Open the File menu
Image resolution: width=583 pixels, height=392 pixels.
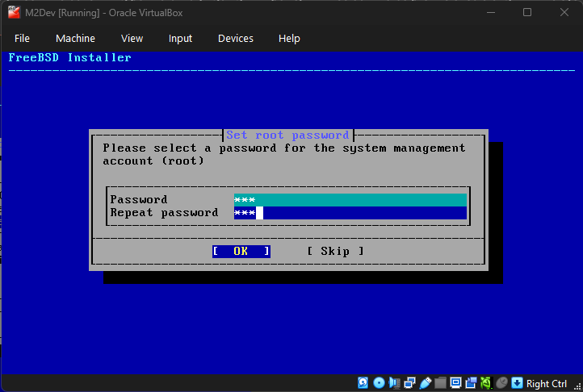(x=22, y=38)
